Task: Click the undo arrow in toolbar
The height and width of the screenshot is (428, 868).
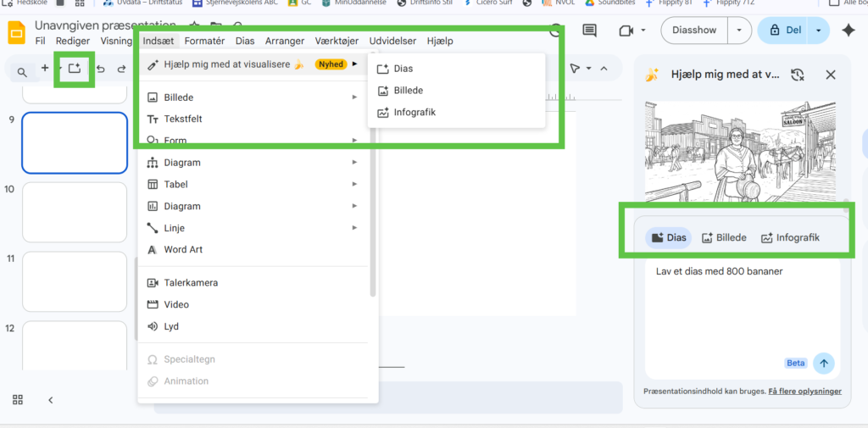Action: point(101,69)
